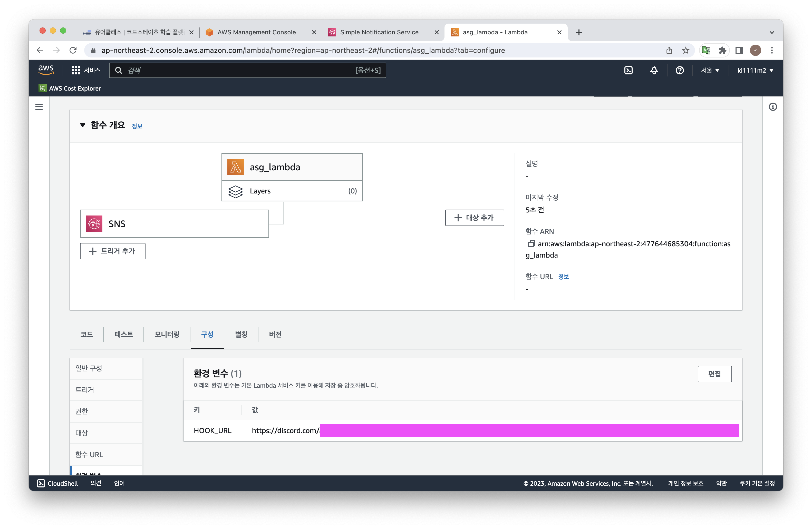Screen dimensions: 812x529
Task: Copy the function ARN with copy icon
Action: 531,243
